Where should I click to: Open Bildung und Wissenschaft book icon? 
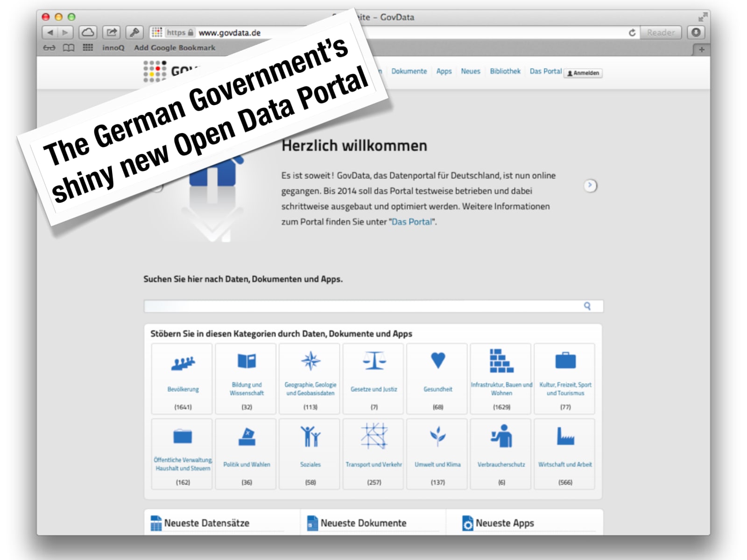click(247, 361)
